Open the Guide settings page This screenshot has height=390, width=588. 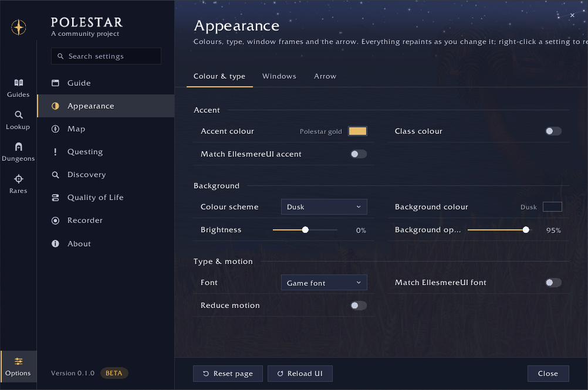106,83
